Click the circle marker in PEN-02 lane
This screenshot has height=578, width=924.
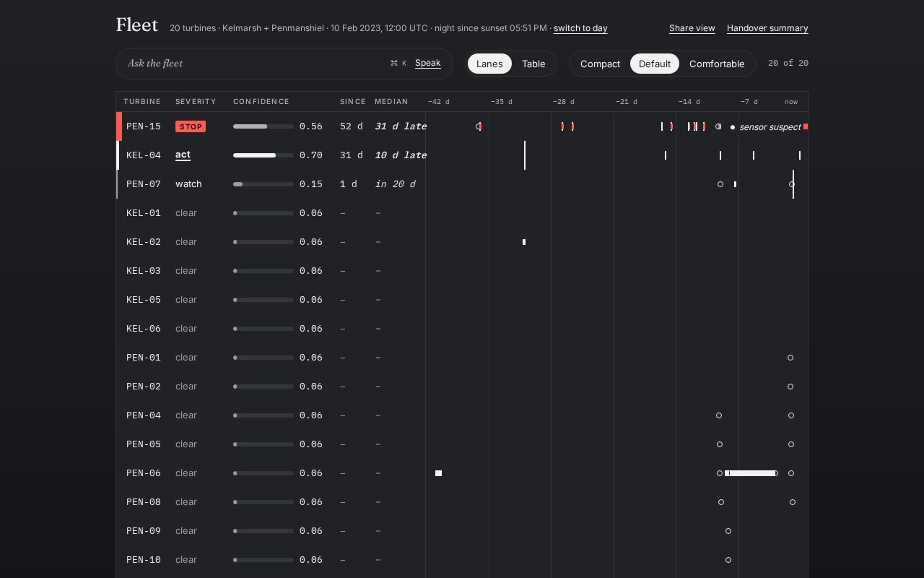click(790, 387)
